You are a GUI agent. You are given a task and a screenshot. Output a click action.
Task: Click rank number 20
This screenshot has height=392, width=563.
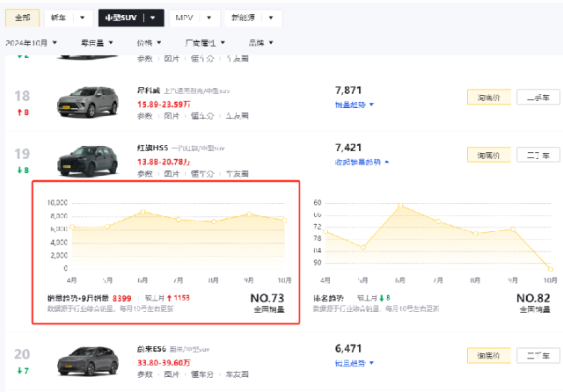coord(22,354)
